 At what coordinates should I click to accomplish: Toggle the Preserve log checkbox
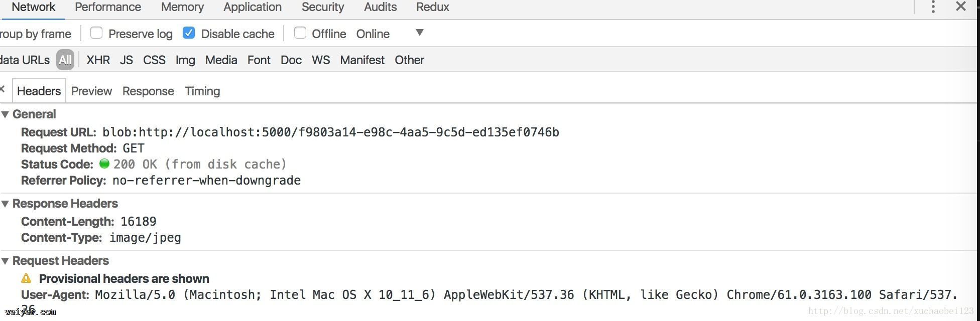pyautogui.click(x=96, y=33)
